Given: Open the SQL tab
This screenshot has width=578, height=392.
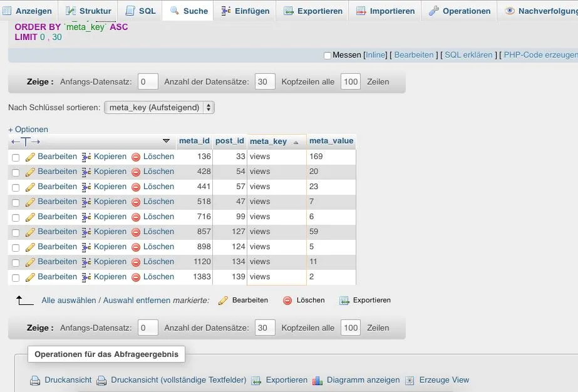Looking at the screenshot, I should tap(140, 11).
